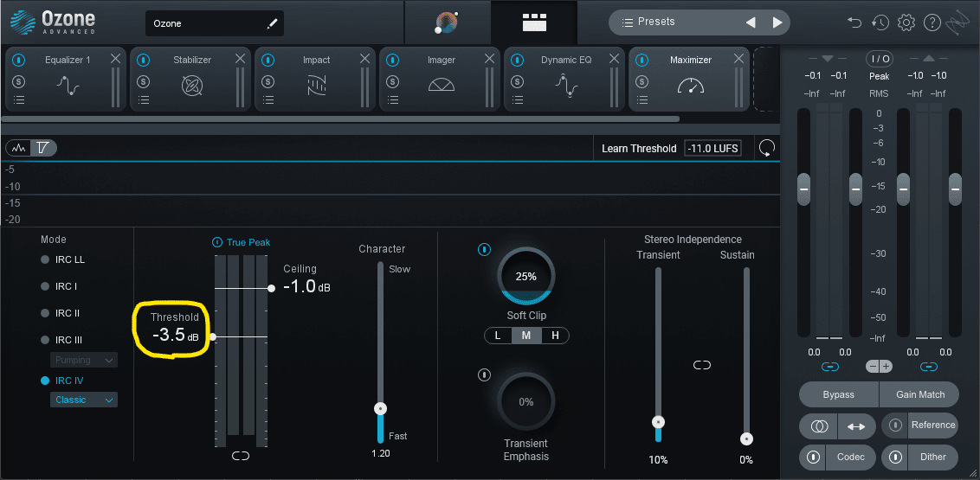The image size is (980, 480).
Task: Remove the Maximizer module
Action: [x=738, y=59]
